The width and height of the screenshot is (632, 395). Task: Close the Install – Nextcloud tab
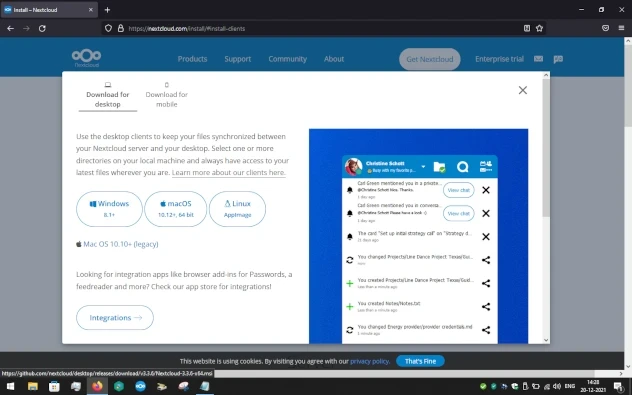[91, 10]
